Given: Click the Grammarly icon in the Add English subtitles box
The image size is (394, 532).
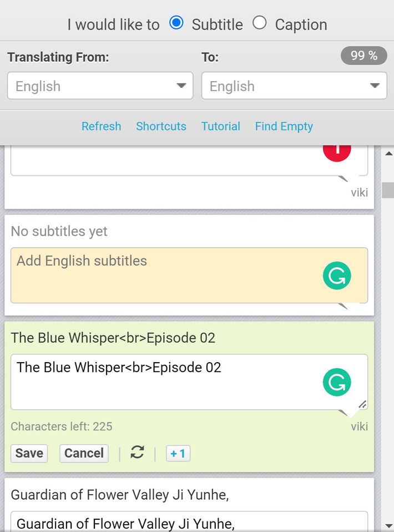Looking at the screenshot, I should (x=336, y=275).
